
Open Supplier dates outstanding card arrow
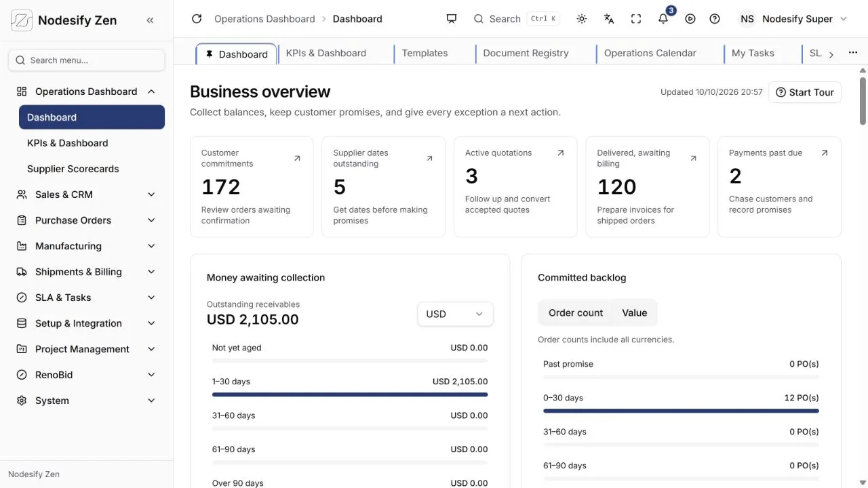[429, 158]
